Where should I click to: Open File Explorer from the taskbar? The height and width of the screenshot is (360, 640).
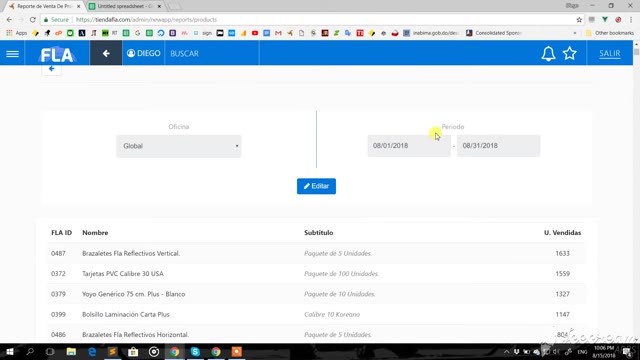coord(71,351)
